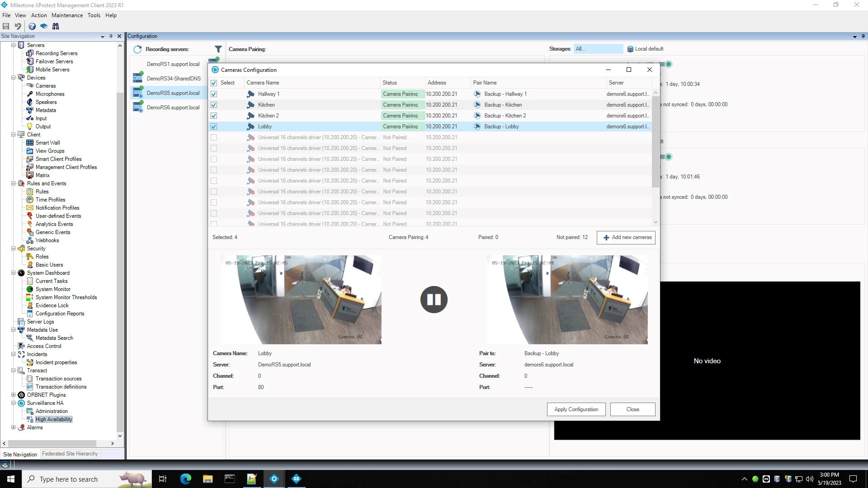
Task: Click the Undo toolbar icon
Action: 18,26
